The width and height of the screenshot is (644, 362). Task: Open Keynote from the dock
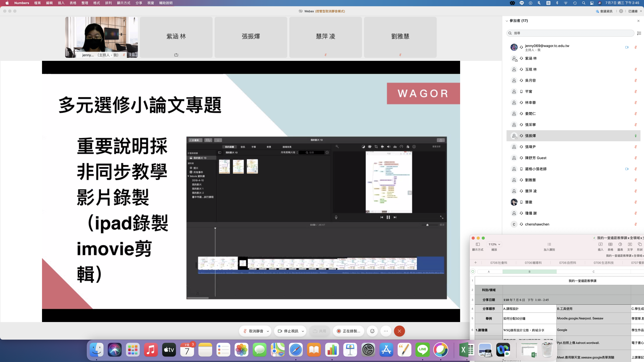click(x=350, y=350)
